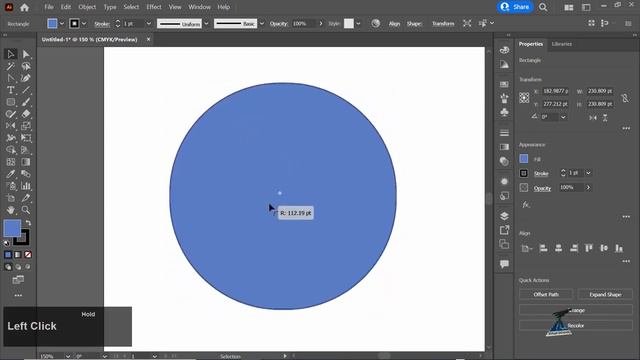Open the Effect menu
The height and width of the screenshot is (360, 640).
154,7
